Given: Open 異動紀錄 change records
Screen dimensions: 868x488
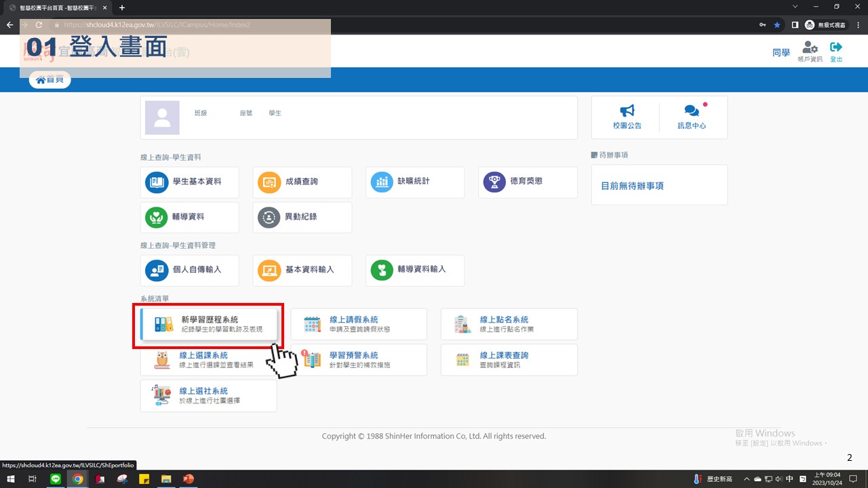Looking at the screenshot, I should pyautogui.click(x=302, y=218).
